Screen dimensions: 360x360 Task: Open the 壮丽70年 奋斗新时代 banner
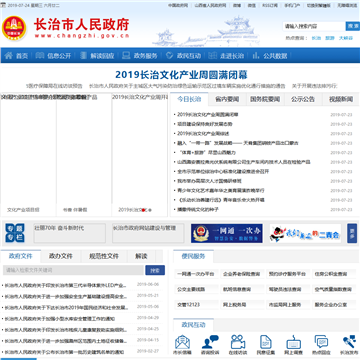pos(70,233)
